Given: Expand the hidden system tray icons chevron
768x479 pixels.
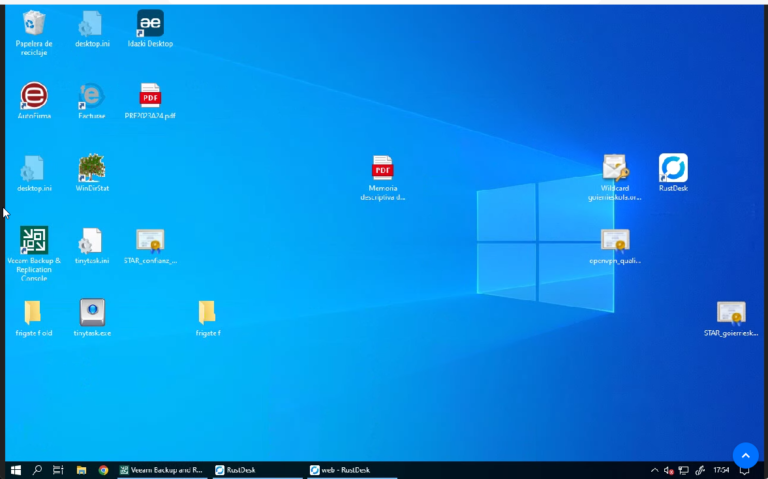Looking at the screenshot, I should (x=654, y=470).
